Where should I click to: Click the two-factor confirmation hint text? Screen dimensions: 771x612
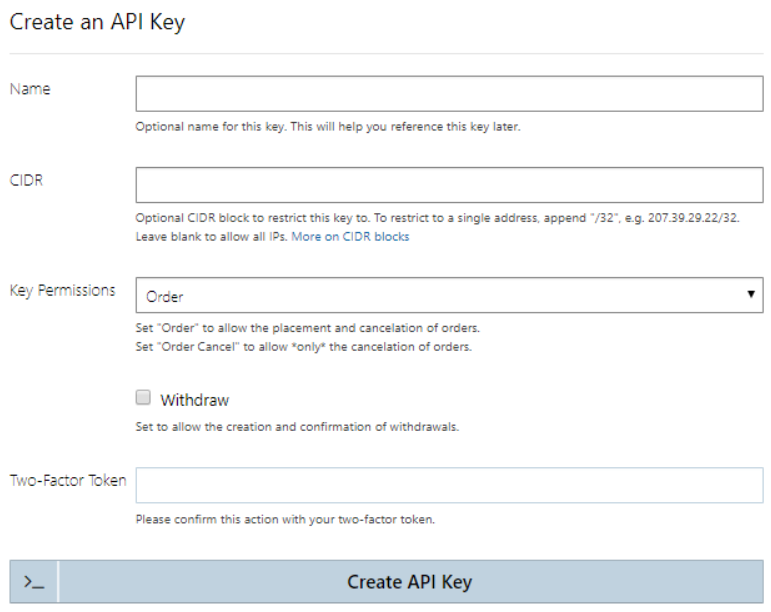285,520
